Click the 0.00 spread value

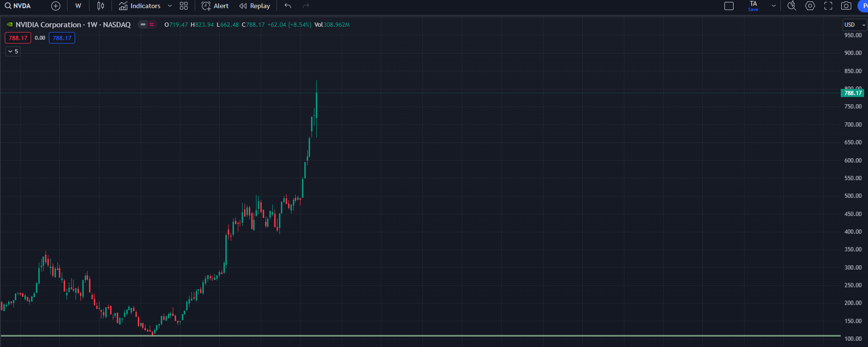pyautogui.click(x=40, y=38)
